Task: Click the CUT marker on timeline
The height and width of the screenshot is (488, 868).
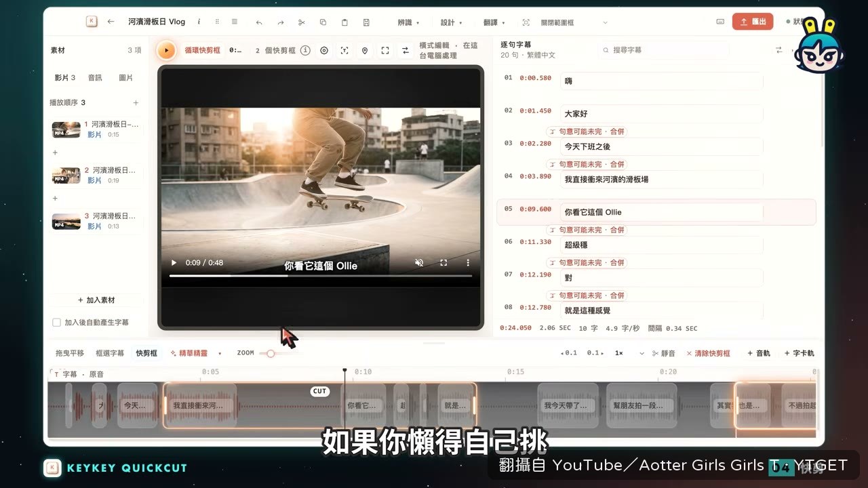Action: click(x=319, y=391)
